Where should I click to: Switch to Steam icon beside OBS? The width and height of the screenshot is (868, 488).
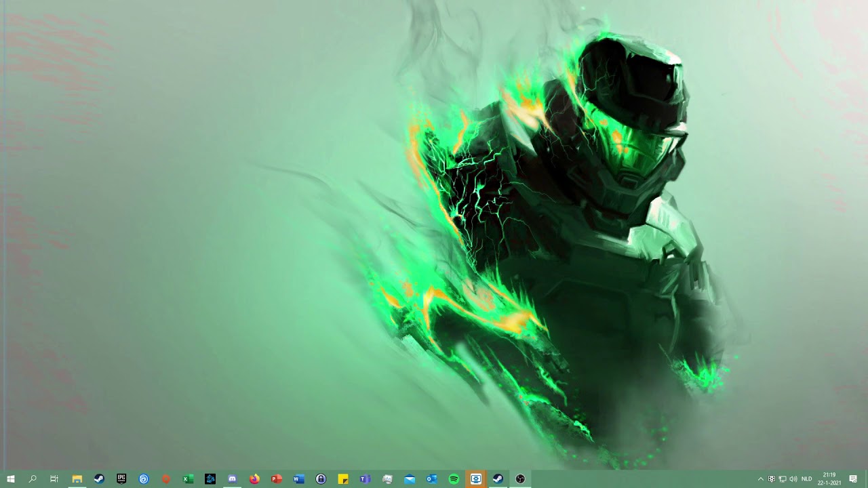click(498, 479)
